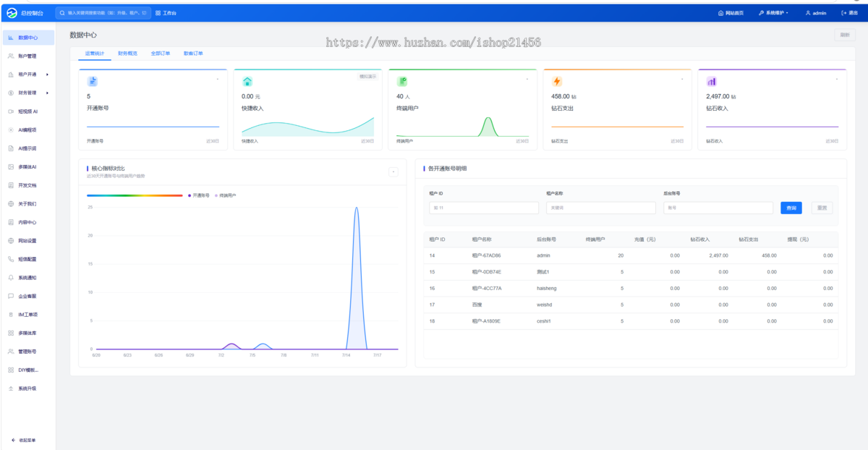Open the 系统升级 upgrade icon
The image size is (868, 450).
point(11,389)
